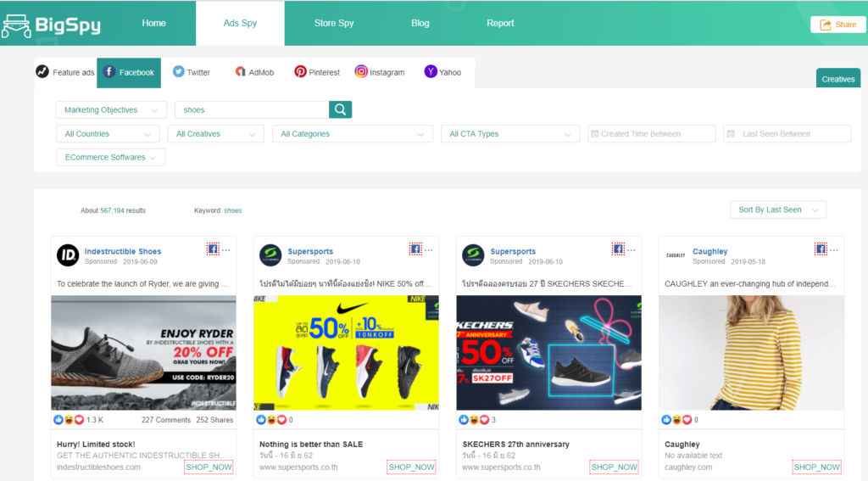Click SHOP_NOW on Caughley ad

816,467
